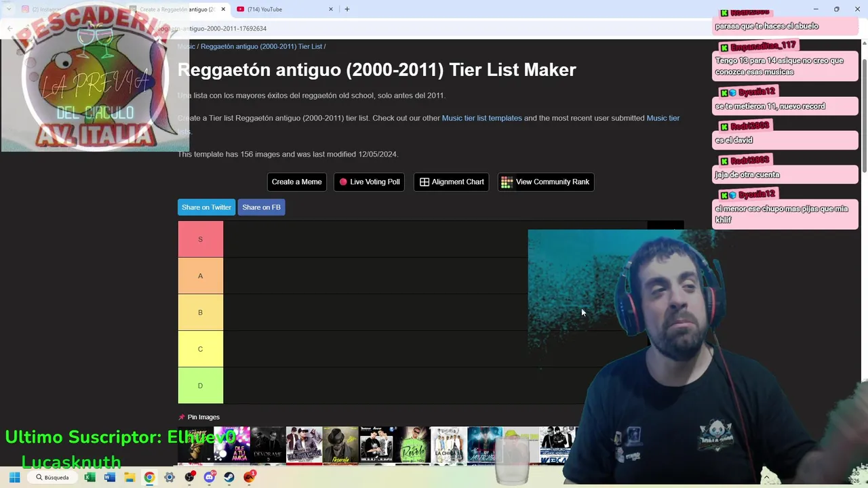The image size is (868, 488).
Task: Pick the 'Devórame' cover image
Action: click(268, 444)
